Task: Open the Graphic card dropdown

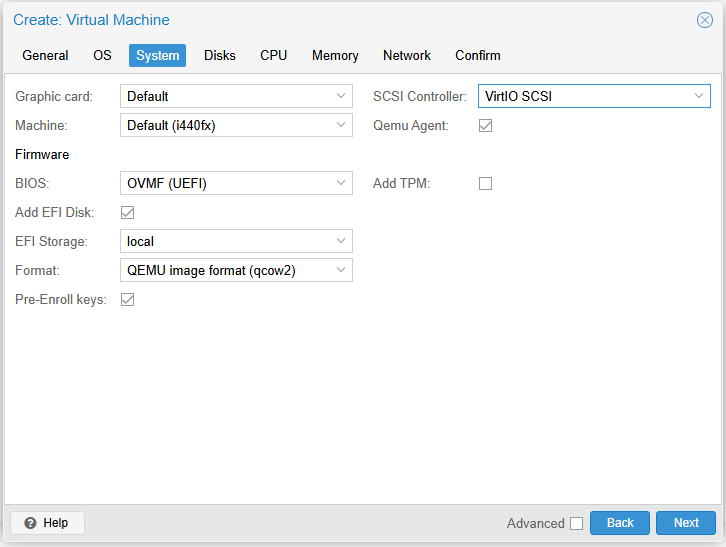Action: pos(236,96)
